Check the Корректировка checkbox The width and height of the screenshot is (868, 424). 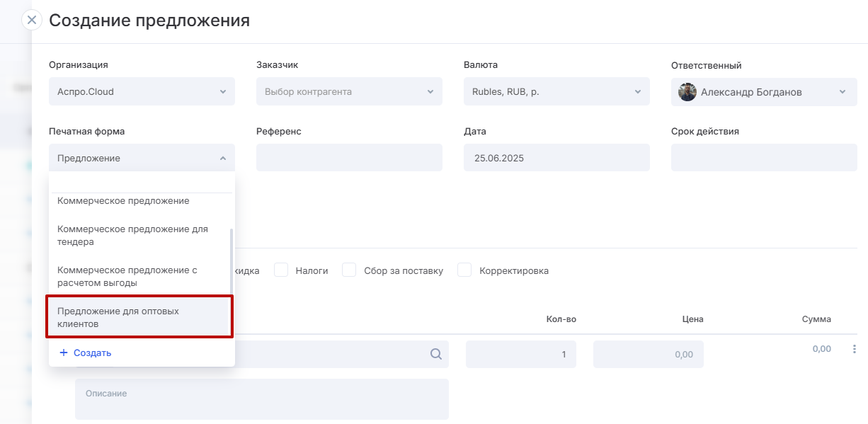464,270
